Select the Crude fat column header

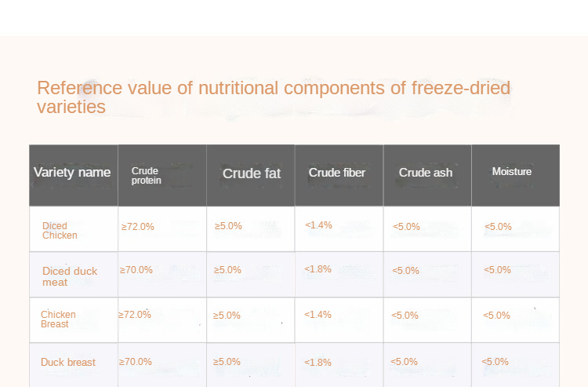252,173
